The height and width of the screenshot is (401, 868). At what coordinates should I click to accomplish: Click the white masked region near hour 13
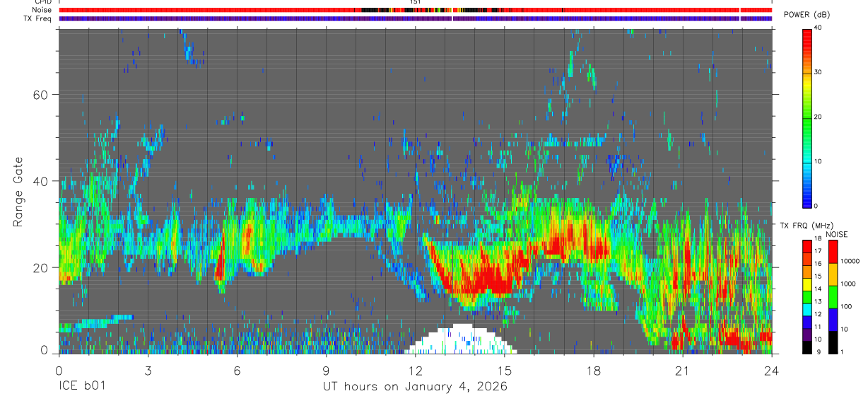tap(461, 339)
